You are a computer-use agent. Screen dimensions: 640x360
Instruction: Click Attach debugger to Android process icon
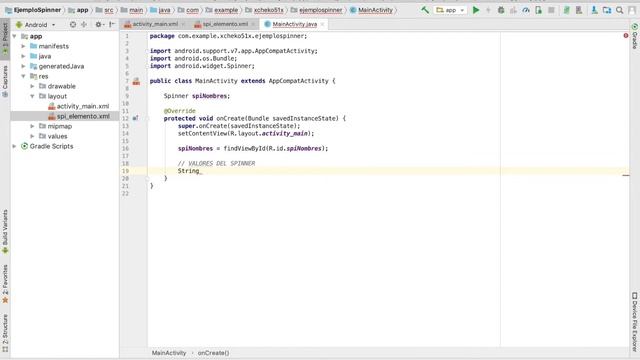click(539, 10)
